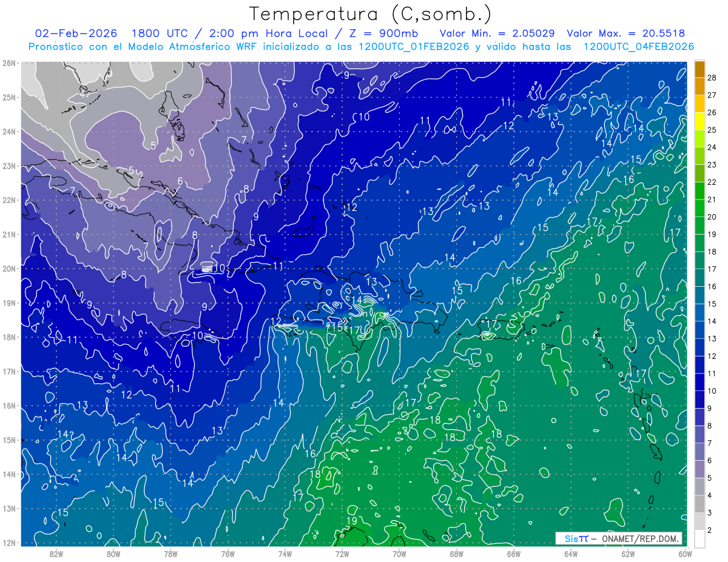The width and height of the screenshot is (728, 562).
Task: Click the '25N' latitude axis label
Action: pyautogui.click(x=8, y=97)
